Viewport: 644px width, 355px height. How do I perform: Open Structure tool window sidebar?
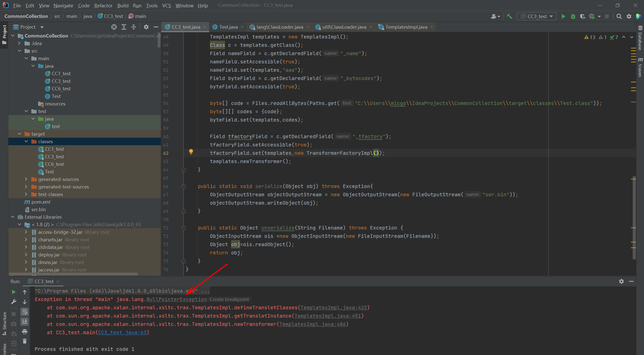tap(4, 323)
